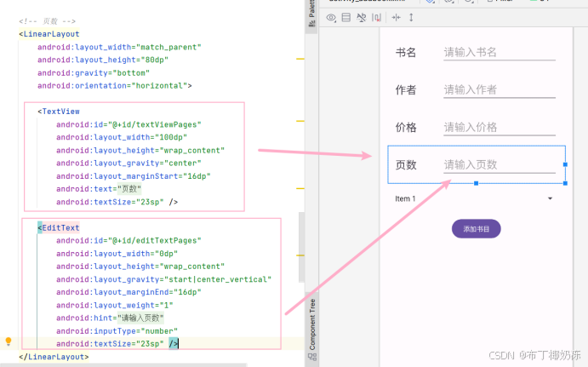
Task: Open the Component Tree side tab
Action: (312, 329)
